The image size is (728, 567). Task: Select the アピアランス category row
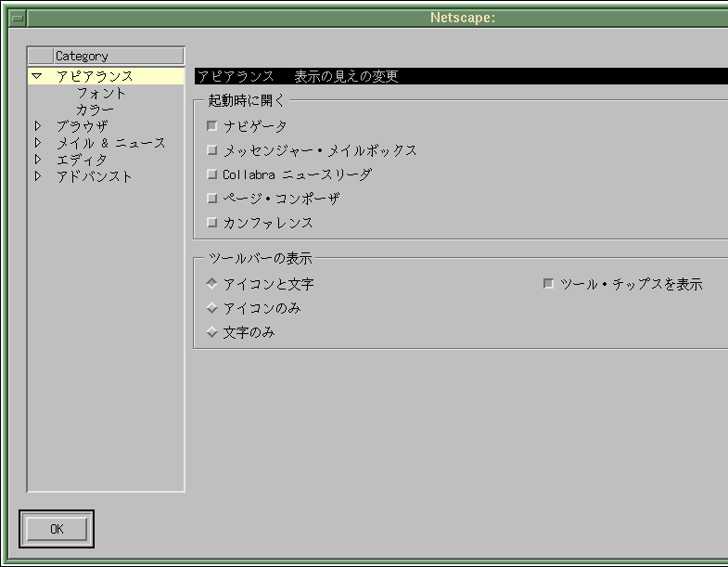pyautogui.click(x=106, y=76)
